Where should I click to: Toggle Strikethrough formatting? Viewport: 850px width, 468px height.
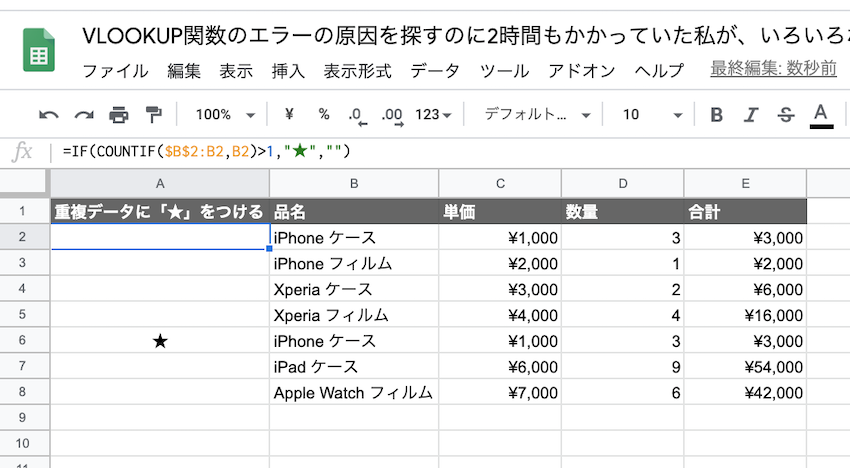point(785,114)
